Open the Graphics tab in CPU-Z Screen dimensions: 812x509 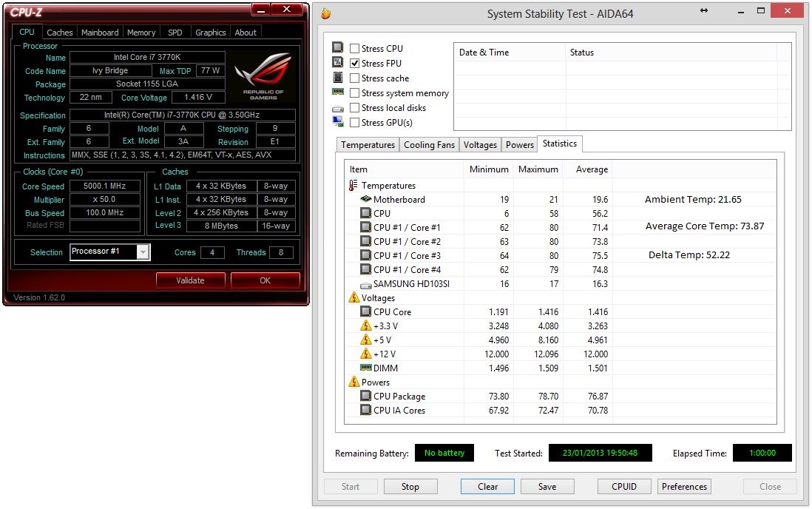[x=210, y=32]
